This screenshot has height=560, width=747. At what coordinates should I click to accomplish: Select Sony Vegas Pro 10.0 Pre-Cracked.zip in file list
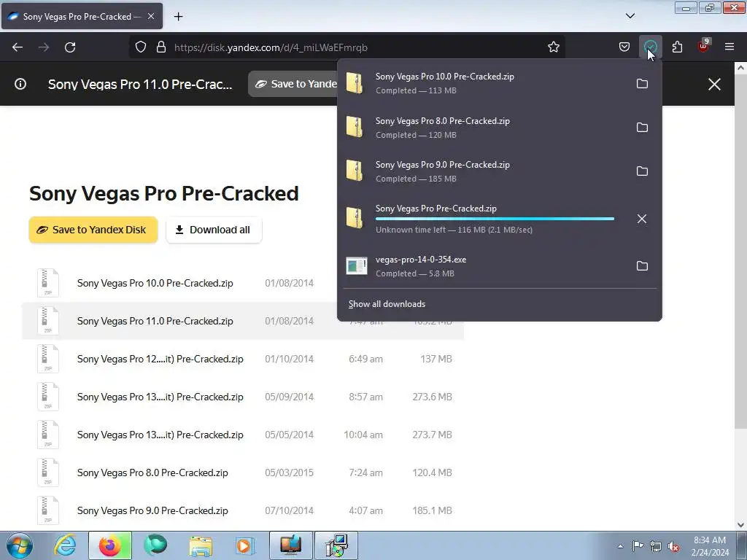pyautogui.click(x=179, y=283)
